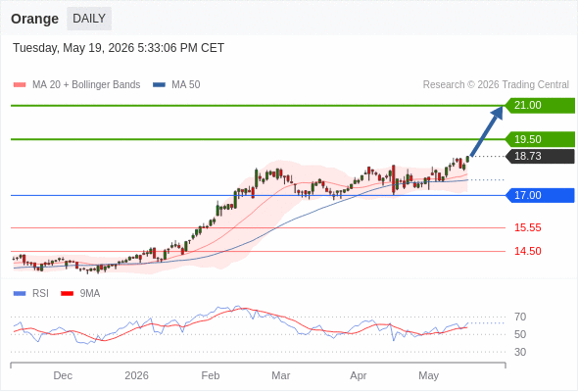Click the May time axis label
The height and width of the screenshot is (392, 578).
tap(429, 375)
